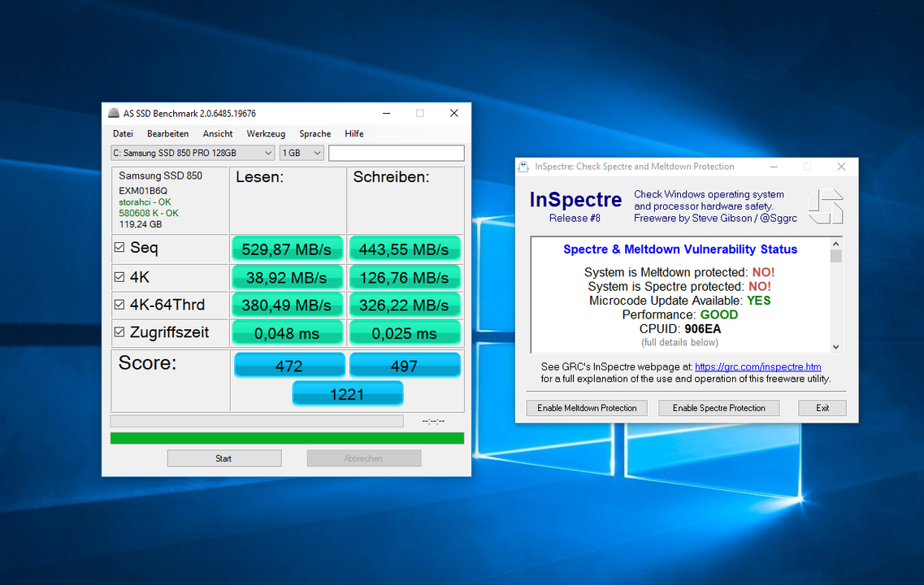Click the 4K-64Thrd write result 326,22 MB/s
Image resolution: width=924 pixels, height=585 pixels.
tap(404, 305)
